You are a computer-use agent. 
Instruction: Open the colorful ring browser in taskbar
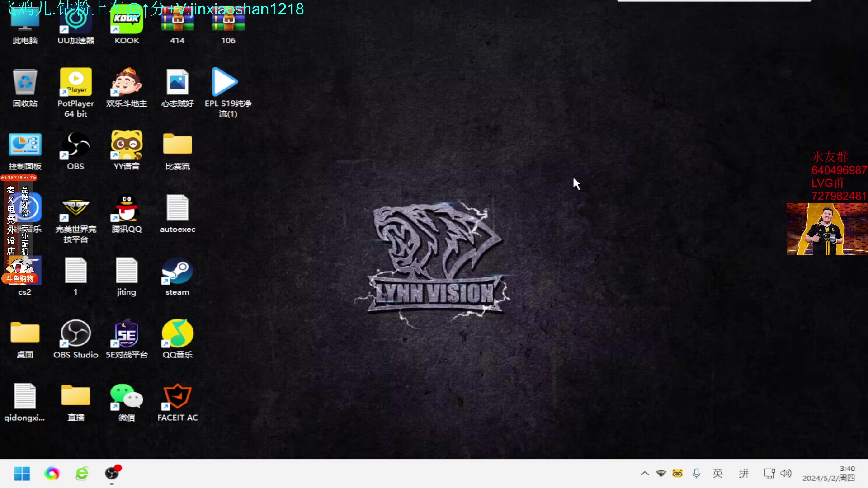[x=52, y=474]
